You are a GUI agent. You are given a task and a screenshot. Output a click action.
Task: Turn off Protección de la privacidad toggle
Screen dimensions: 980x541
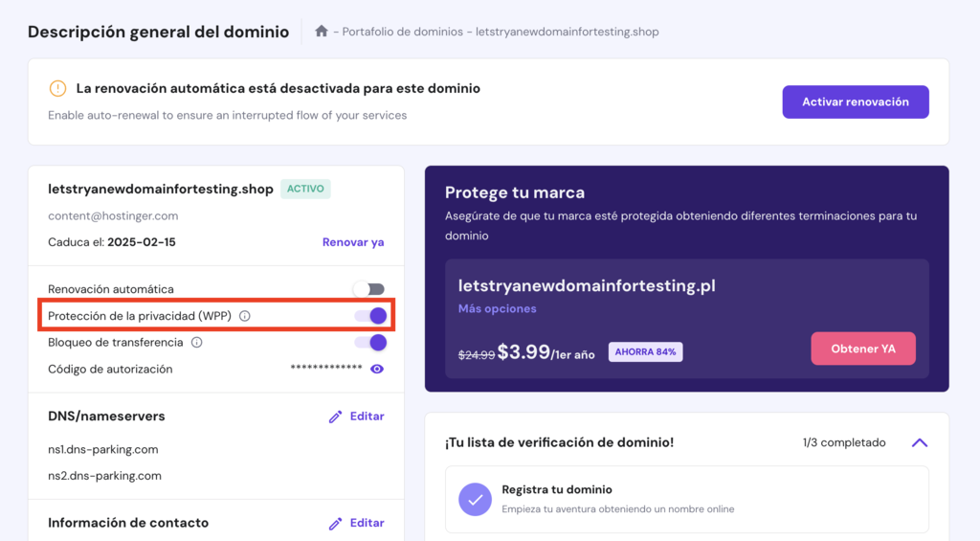pos(369,316)
